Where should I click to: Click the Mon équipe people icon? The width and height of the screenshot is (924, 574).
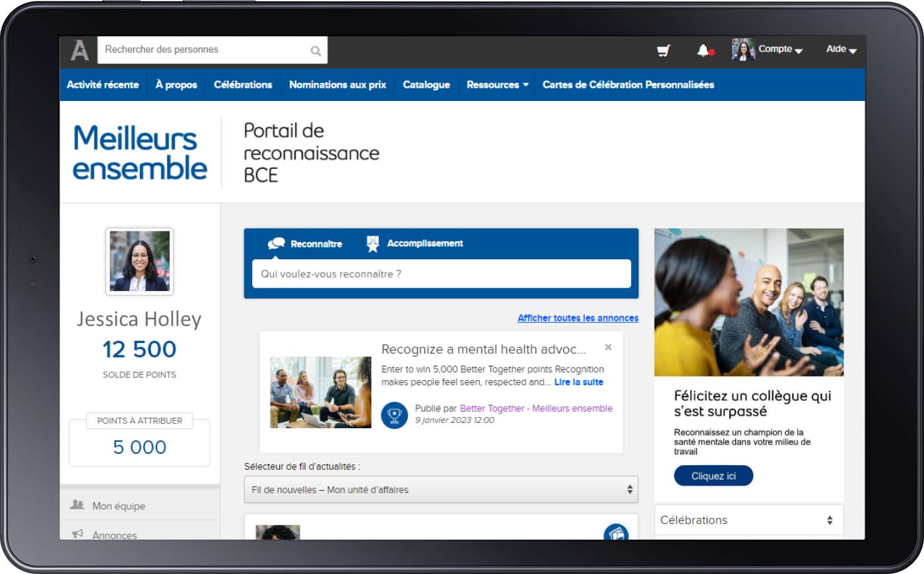pos(77,505)
